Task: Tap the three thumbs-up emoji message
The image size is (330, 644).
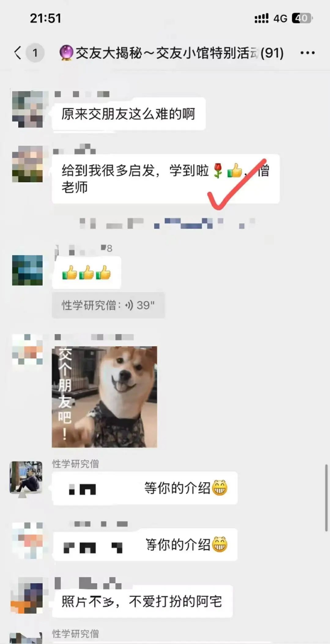Action: [87, 272]
